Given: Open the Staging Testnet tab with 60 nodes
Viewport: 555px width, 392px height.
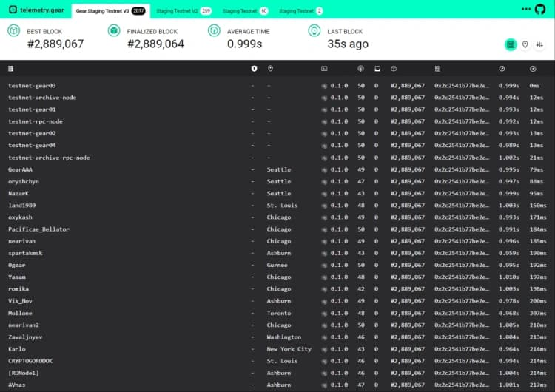Looking at the screenshot, I should (245, 11).
